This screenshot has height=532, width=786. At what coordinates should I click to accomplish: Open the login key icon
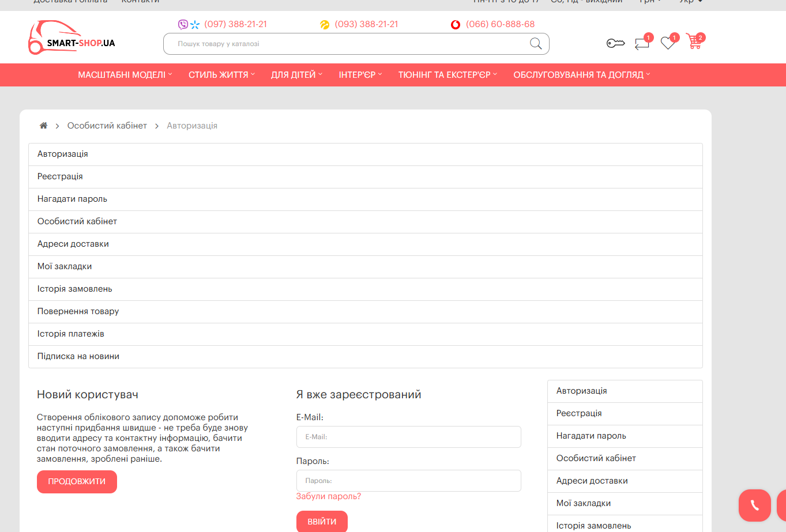point(615,43)
